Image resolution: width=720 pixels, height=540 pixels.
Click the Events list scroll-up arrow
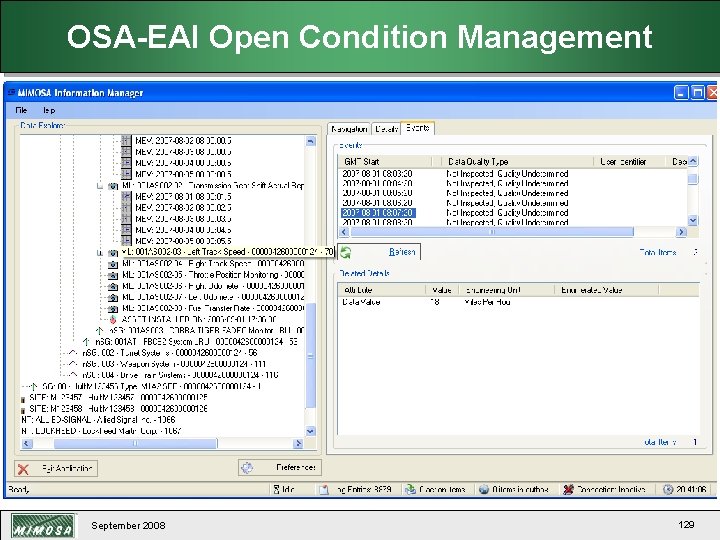pos(693,161)
